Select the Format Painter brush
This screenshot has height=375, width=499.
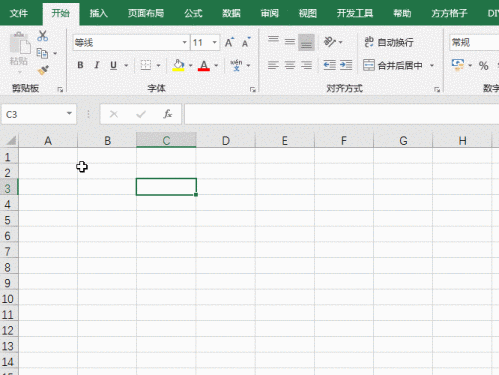tap(43, 70)
